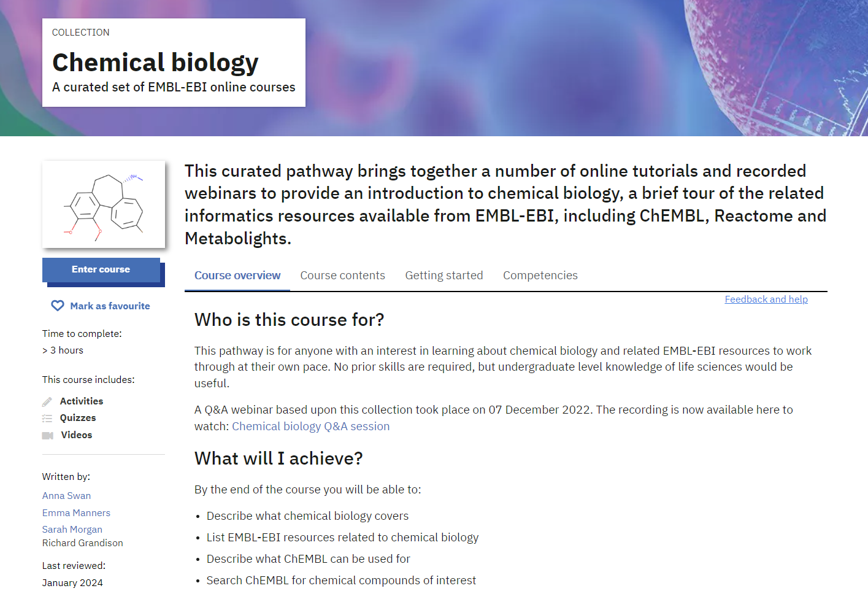Switch to the Course contents tab
The height and width of the screenshot is (591, 868).
click(342, 275)
